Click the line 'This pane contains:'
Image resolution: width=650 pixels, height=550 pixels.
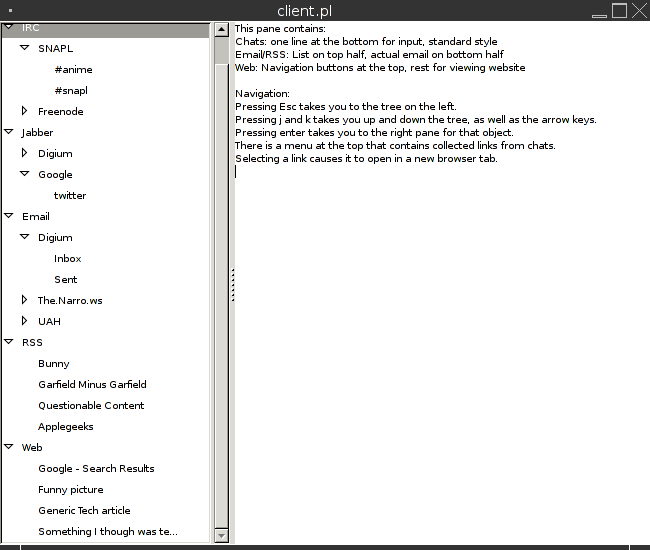pyautogui.click(x=280, y=29)
